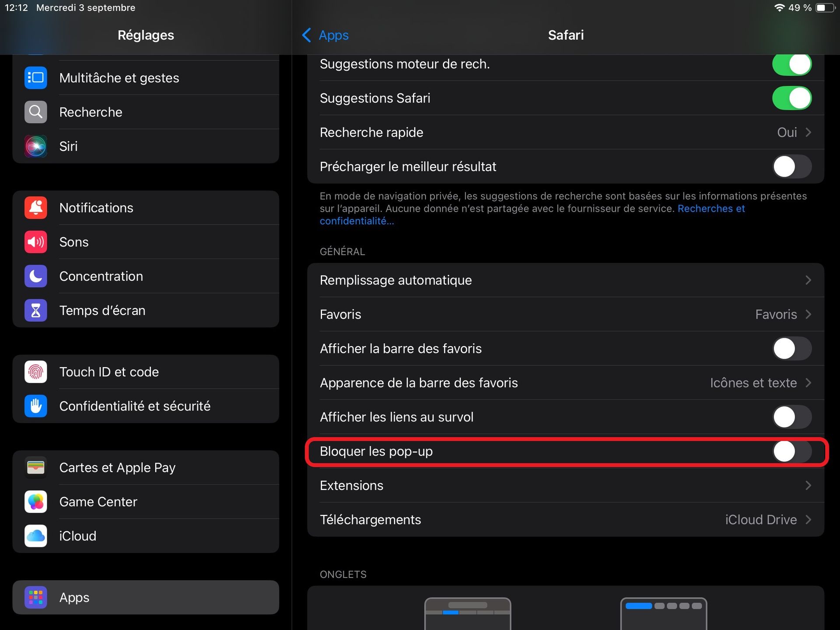Tap Icônes et texte value

click(753, 383)
